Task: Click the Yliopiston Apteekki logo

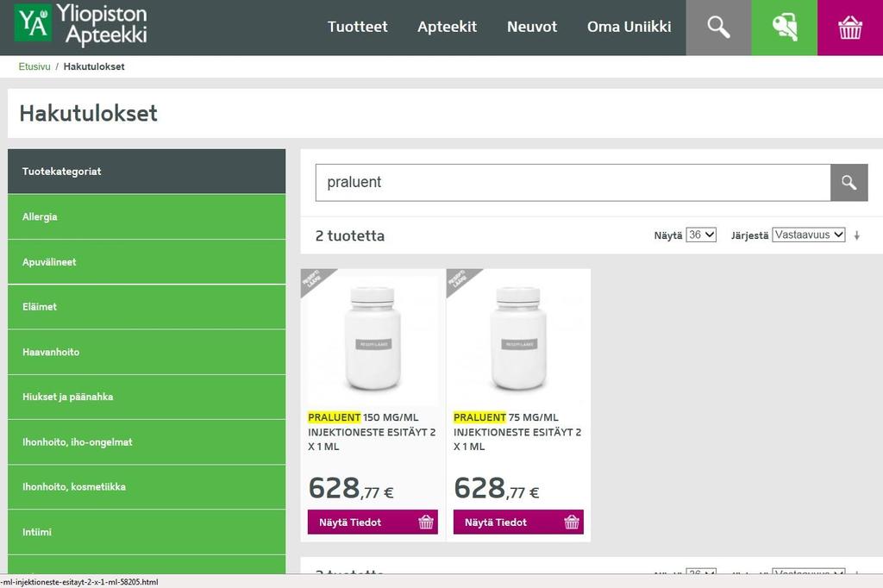Action: pos(80,25)
